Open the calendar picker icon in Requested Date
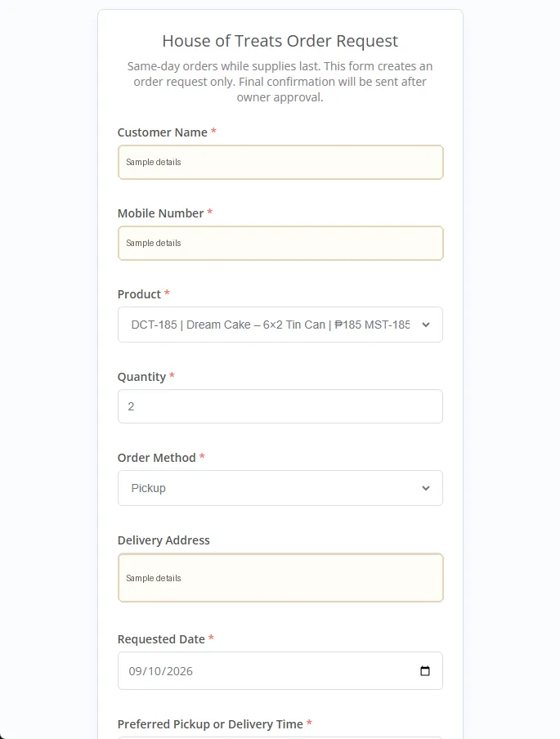The width and height of the screenshot is (560, 739). click(425, 670)
